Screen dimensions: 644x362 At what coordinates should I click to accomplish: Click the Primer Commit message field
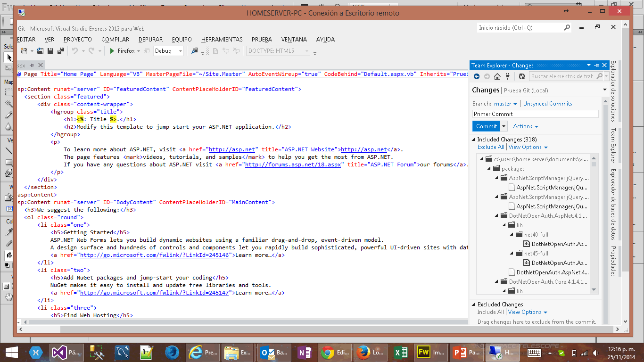coord(536,114)
